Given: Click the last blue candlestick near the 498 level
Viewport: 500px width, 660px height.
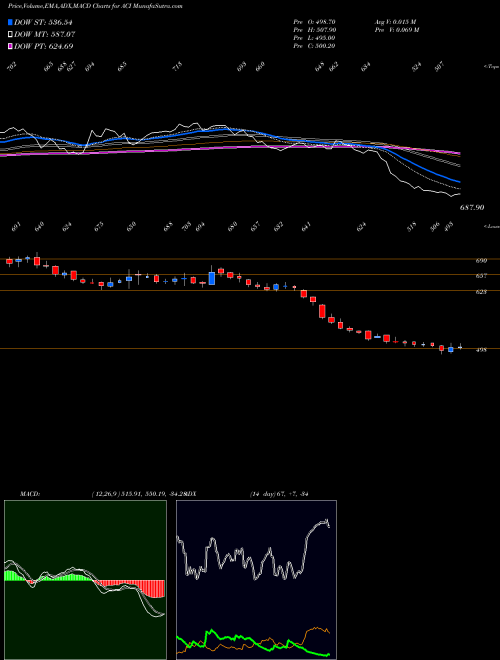Looking at the screenshot, I should [451, 349].
